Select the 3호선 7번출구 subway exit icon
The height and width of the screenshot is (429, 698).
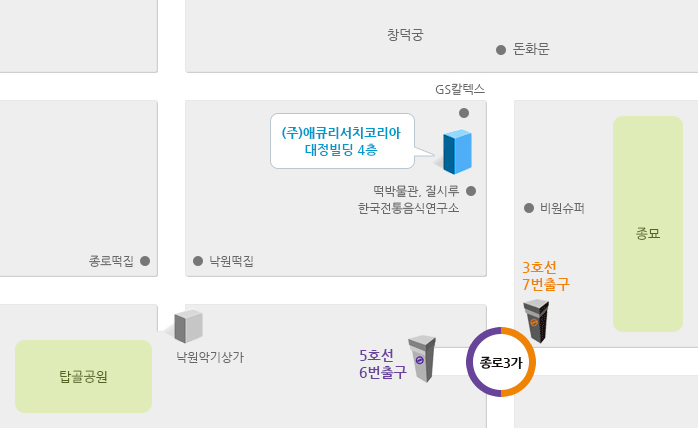[536, 321]
